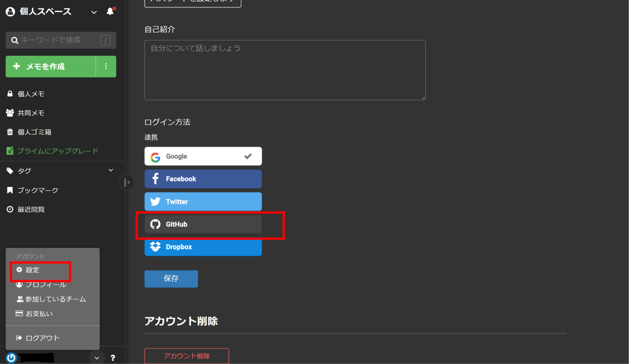Connect Dropbox as a login method
Screen dimensions: 629x364
203,247
